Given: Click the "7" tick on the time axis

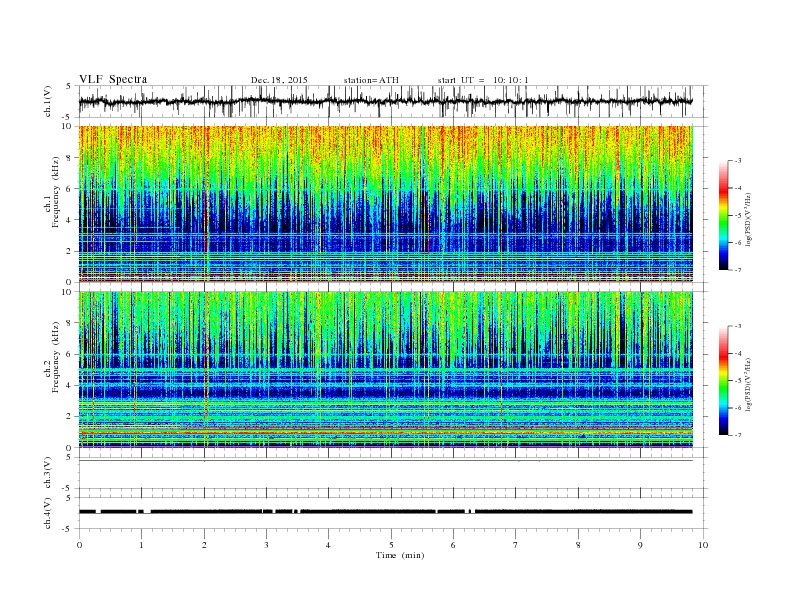Looking at the screenshot, I should (x=516, y=545).
